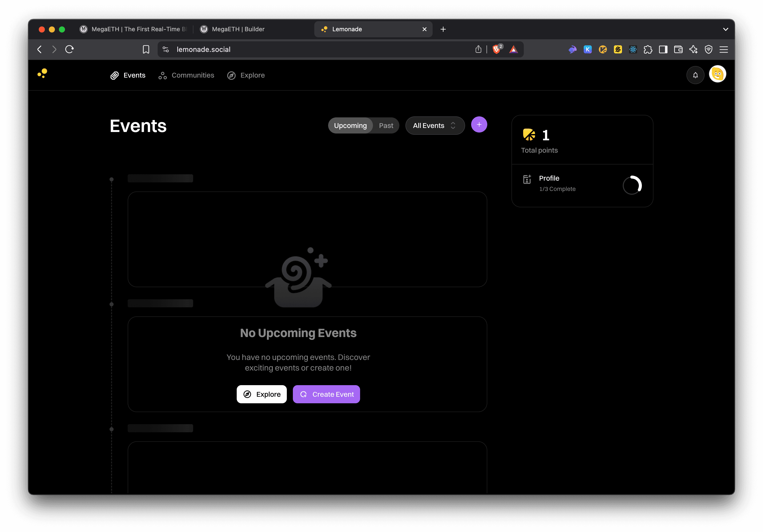Open the Brave Wallet icon
The height and width of the screenshot is (532, 763).
678,50
